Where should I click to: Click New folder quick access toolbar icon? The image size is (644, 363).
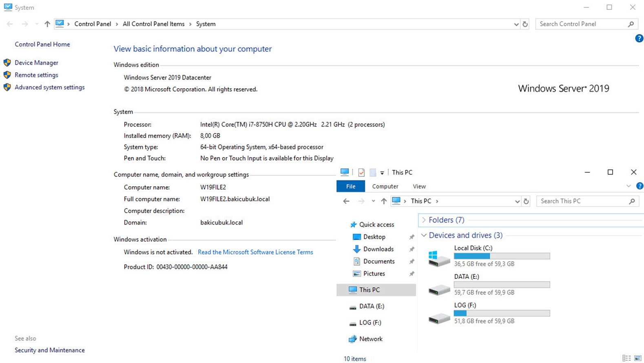click(373, 172)
